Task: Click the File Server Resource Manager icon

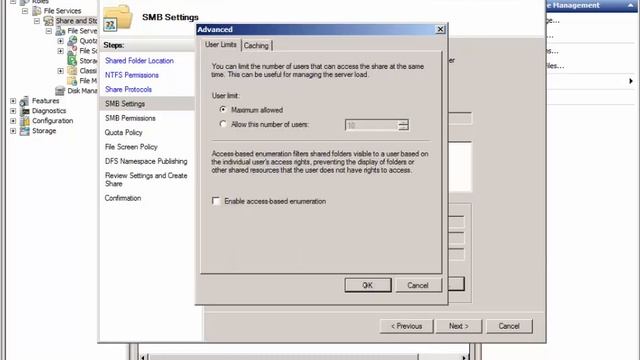Action: pos(60,31)
